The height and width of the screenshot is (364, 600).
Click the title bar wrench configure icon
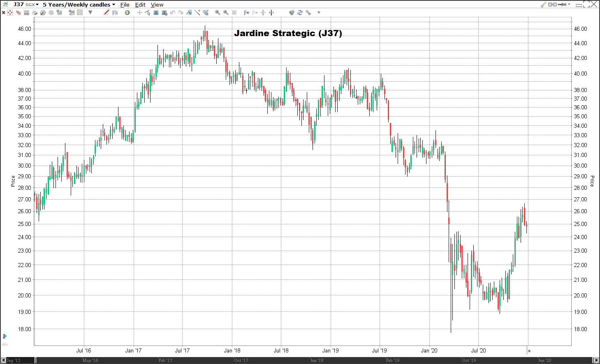pos(543,5)
